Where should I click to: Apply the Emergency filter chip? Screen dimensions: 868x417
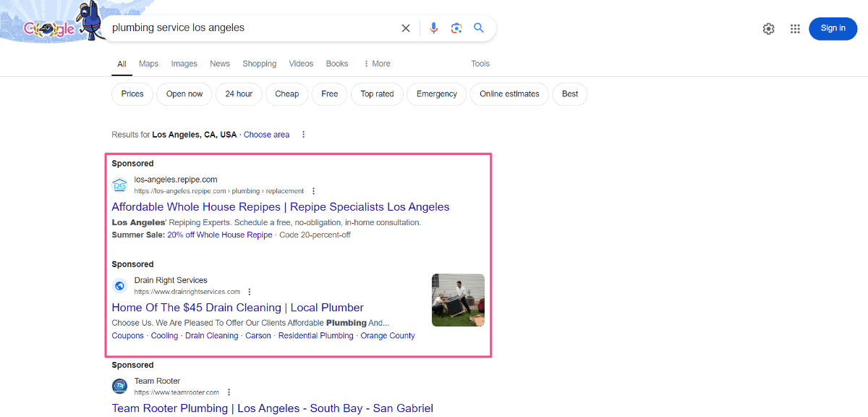tap(437, 94)
